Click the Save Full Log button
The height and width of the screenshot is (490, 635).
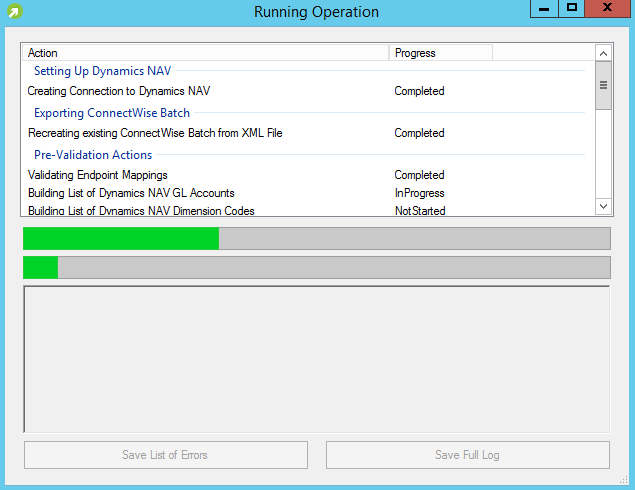tap(468, 455)
